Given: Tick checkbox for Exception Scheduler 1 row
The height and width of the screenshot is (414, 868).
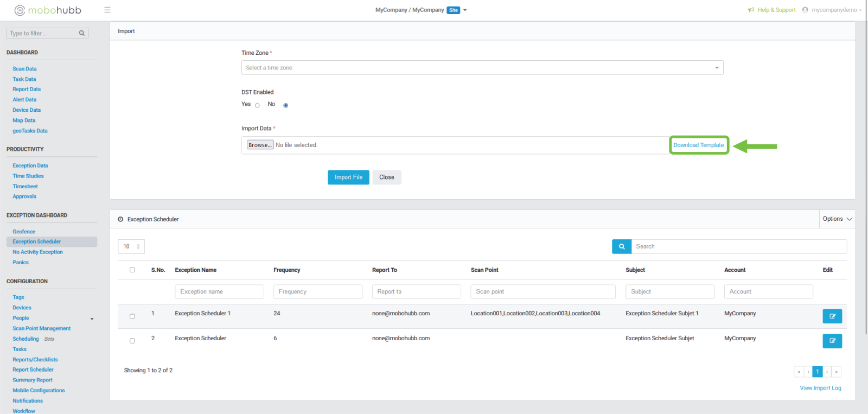Looking at the screenshot, I should [132, 316].
